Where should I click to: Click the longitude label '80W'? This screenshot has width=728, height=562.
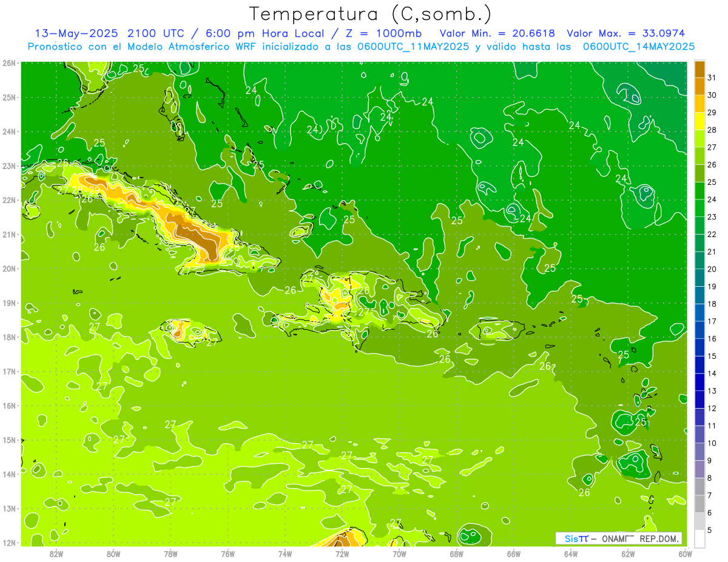pos(113,554)
